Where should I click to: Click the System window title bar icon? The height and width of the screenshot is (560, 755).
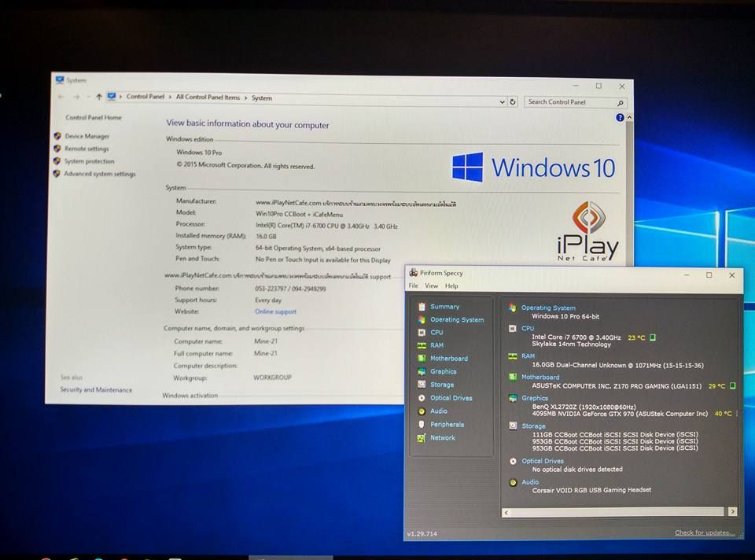pyautogui.click(x=59, y=79)
